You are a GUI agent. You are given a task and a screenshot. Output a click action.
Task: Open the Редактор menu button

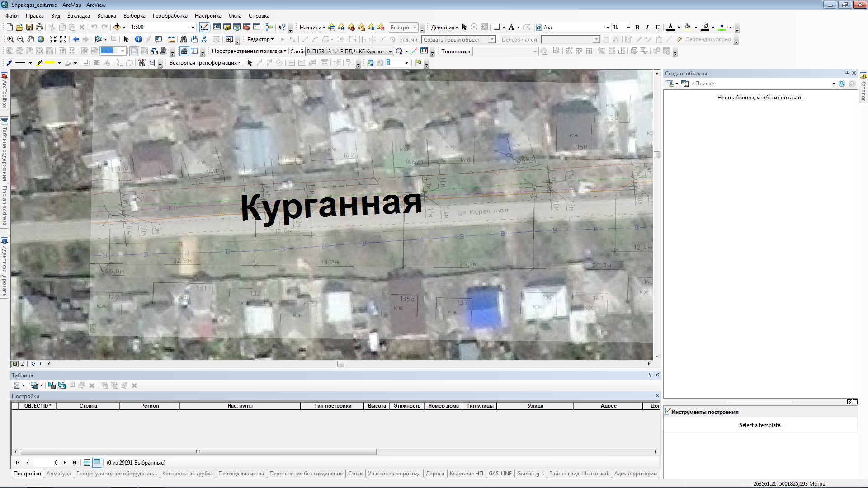[260, 39]
